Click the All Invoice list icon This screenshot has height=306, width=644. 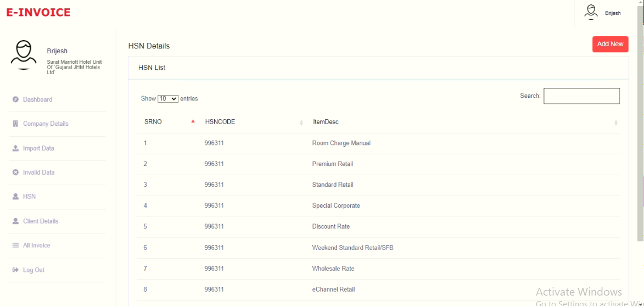click(x=15, y=246)
